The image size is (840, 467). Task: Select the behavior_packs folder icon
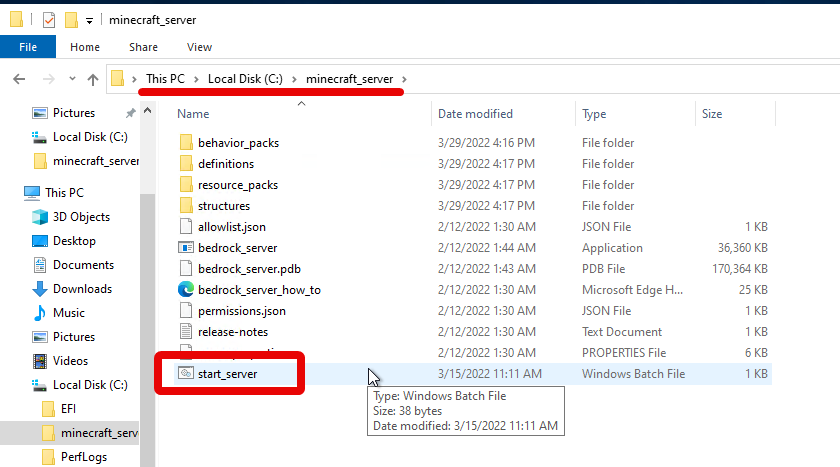point(186,142)
